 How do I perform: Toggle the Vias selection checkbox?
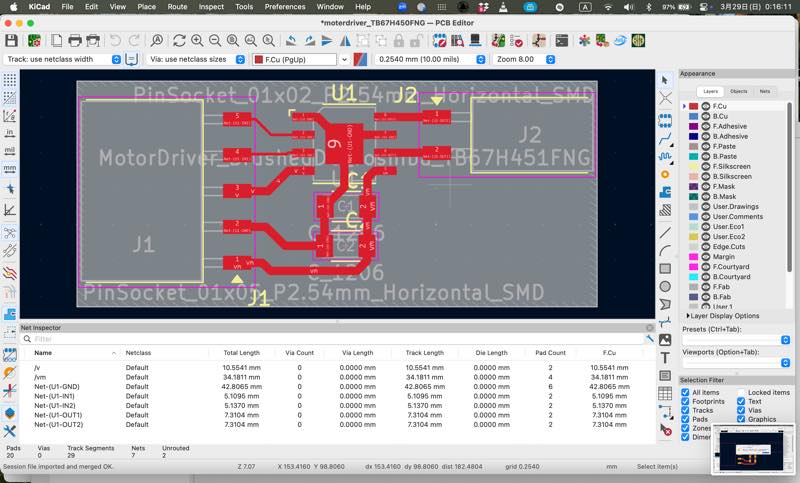741,410
